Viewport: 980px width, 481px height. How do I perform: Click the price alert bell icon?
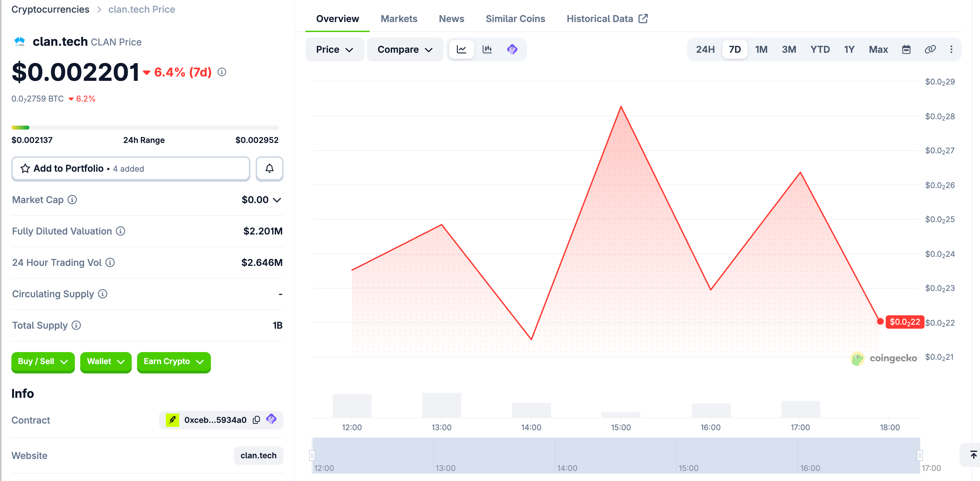269,168
